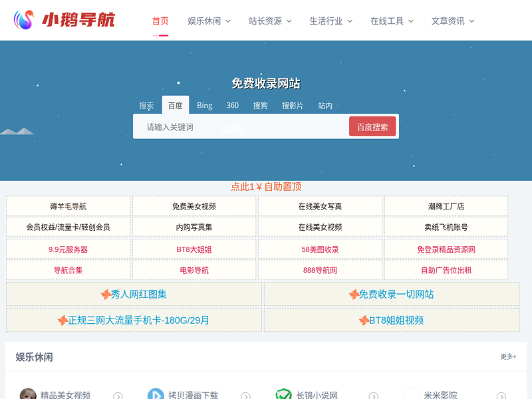Click the orange icon beside 正规三网大流量手机卡
Screen dimensions: 532x399
(63, 320)
